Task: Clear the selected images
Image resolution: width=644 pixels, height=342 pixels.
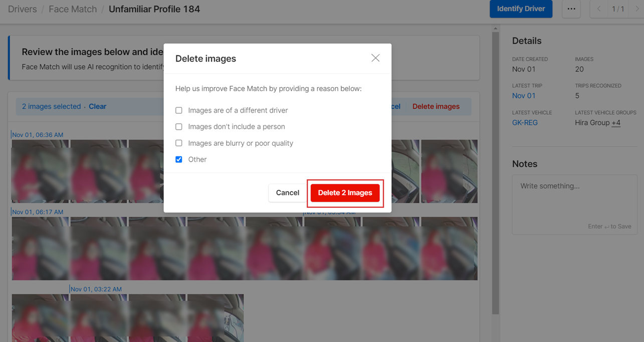Action: [97, 106]
